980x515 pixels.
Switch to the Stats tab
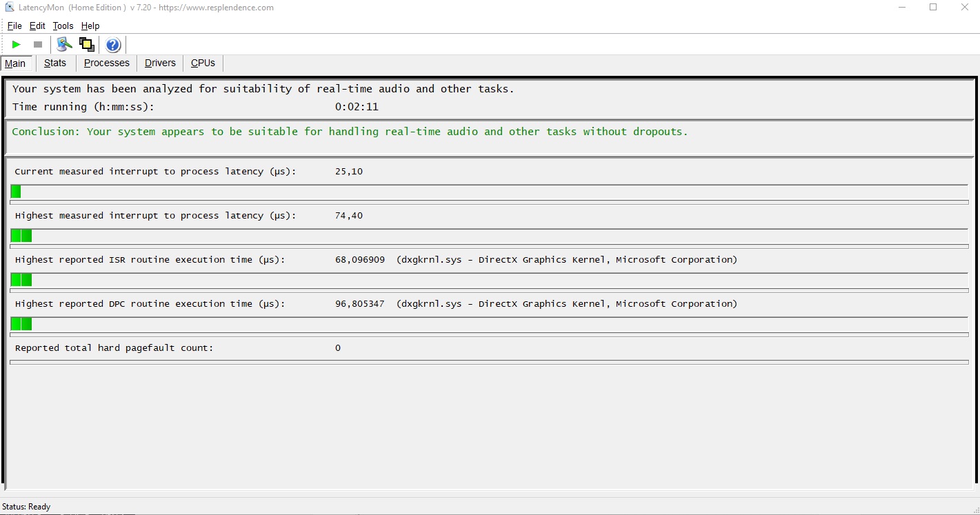pyautogui.click(x=55, y=63)
